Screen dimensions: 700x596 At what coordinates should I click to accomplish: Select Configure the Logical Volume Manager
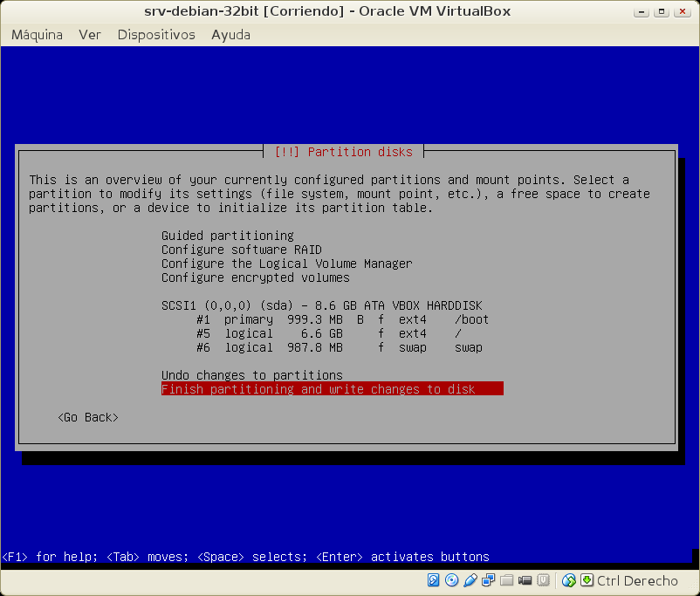286,264
